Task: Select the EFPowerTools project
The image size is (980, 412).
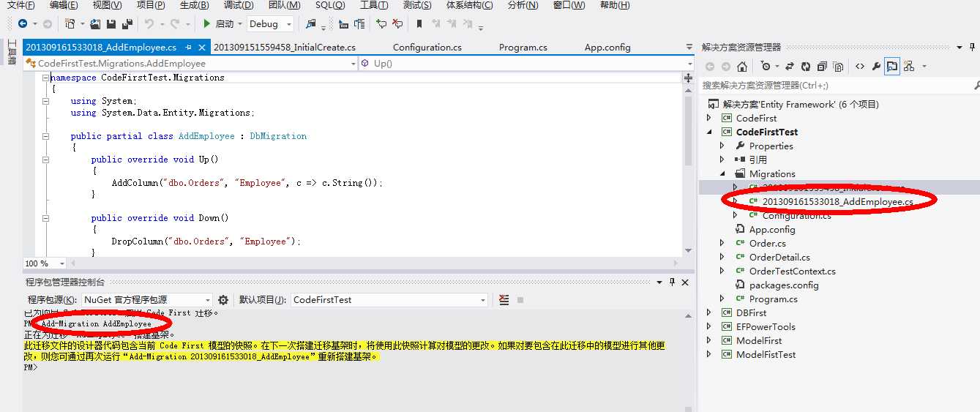Action: tap(766, 326)
